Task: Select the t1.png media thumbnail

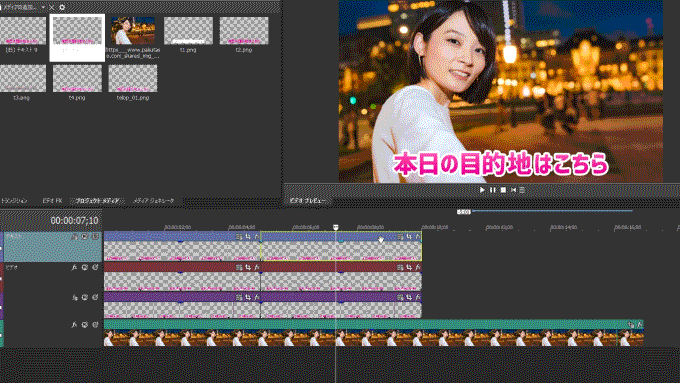Action: tap(188, 31)
